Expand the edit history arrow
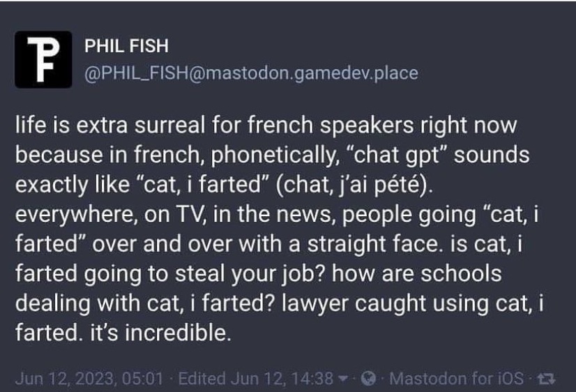Viewport: 576px width, 392px height. [343, 379]
